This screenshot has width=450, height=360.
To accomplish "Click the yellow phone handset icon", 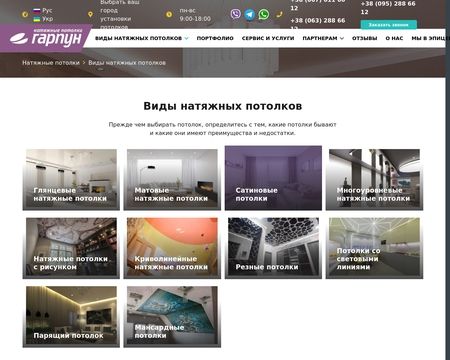I will pyautogui.click(x=279, y=14).
